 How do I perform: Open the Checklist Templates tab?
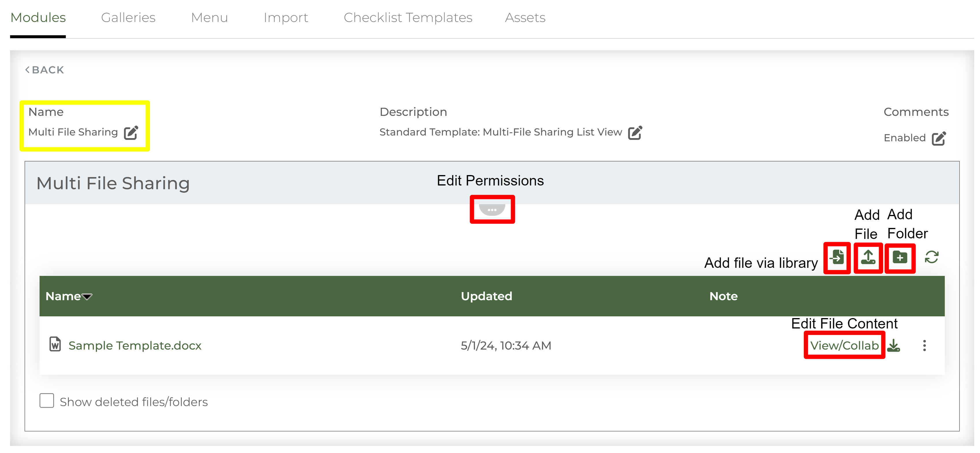click(x=408, y=18)
